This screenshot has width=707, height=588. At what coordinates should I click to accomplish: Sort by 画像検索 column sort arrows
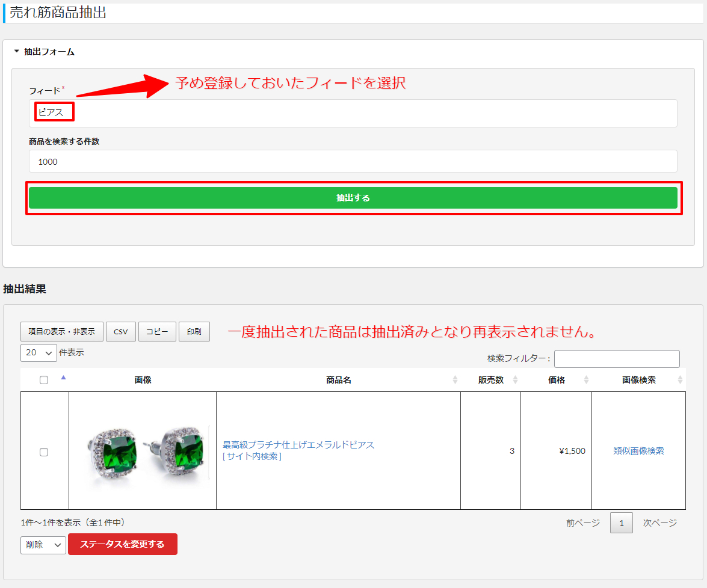pyautogui.click(x=680, y=380)
